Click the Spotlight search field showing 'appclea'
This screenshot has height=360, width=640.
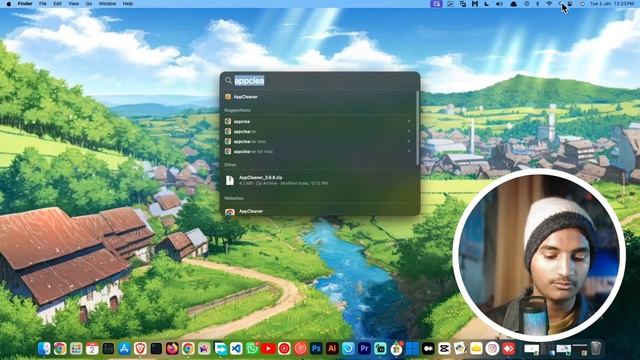pyautogui.click(x=320, y=81)
